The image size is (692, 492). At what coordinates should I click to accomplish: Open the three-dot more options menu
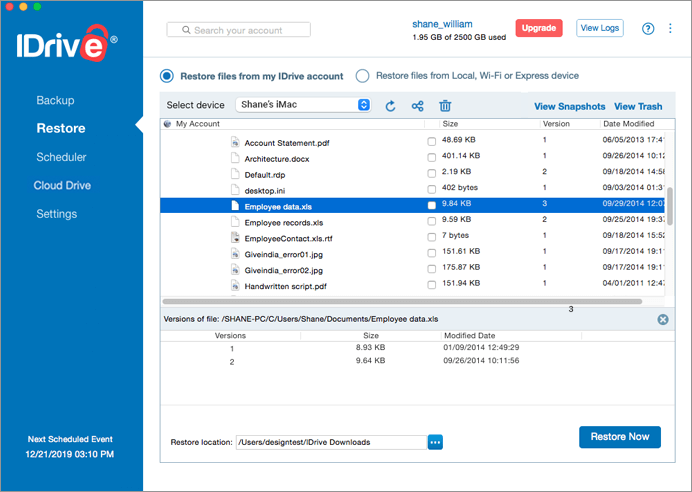coord(670,28)
